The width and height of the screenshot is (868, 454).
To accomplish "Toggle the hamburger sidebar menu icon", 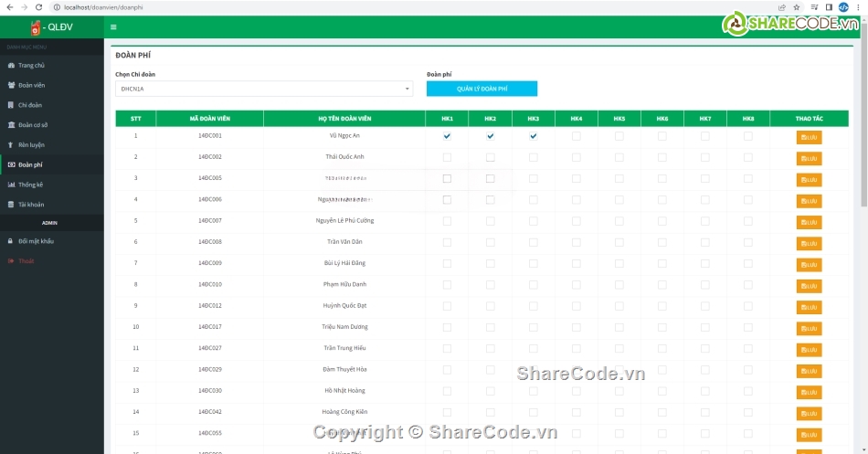I will (113, 27).
